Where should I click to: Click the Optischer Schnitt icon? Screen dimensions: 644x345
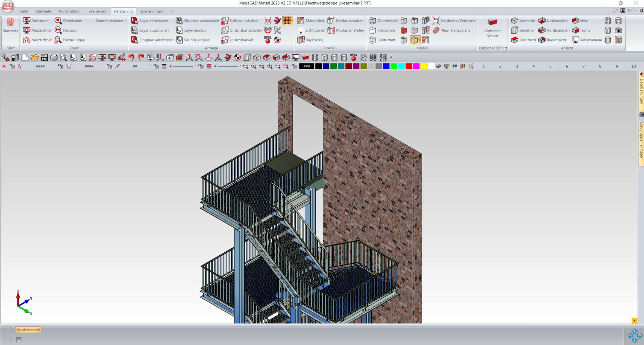point(492,22)
